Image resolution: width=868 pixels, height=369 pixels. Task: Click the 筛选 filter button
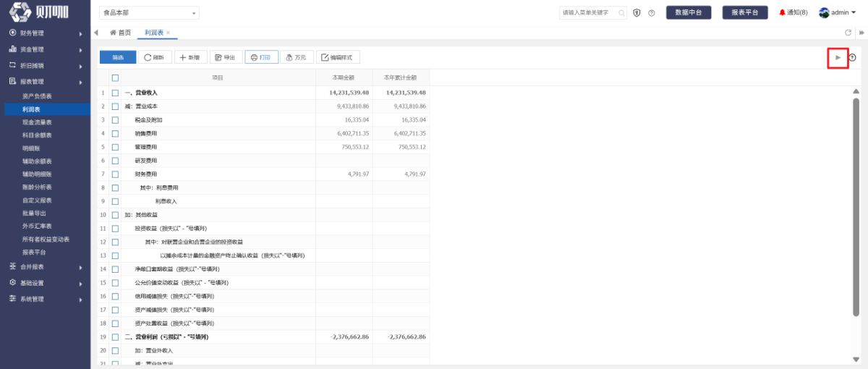[x=116, y=57]
